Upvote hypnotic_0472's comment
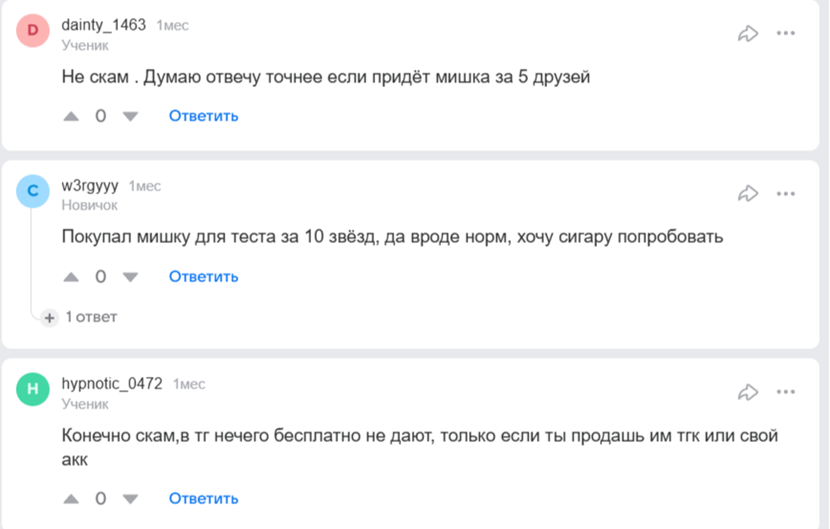Image resolution: width=830 pixels, height=529 pixels. point(71,498)
